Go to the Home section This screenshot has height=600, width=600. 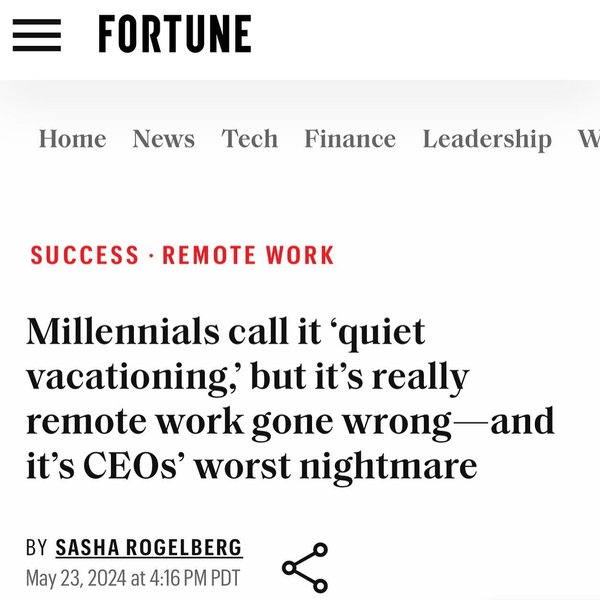click(73, 139)
